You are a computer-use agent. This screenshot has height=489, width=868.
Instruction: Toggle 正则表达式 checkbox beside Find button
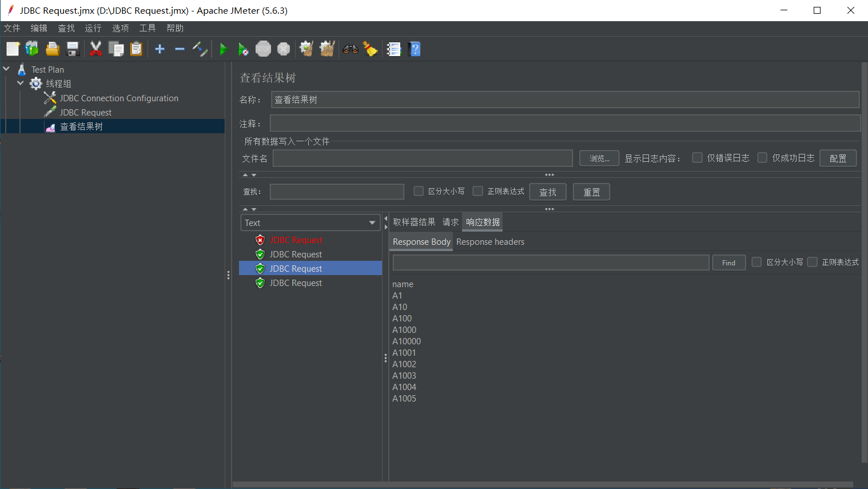[813, 262]
